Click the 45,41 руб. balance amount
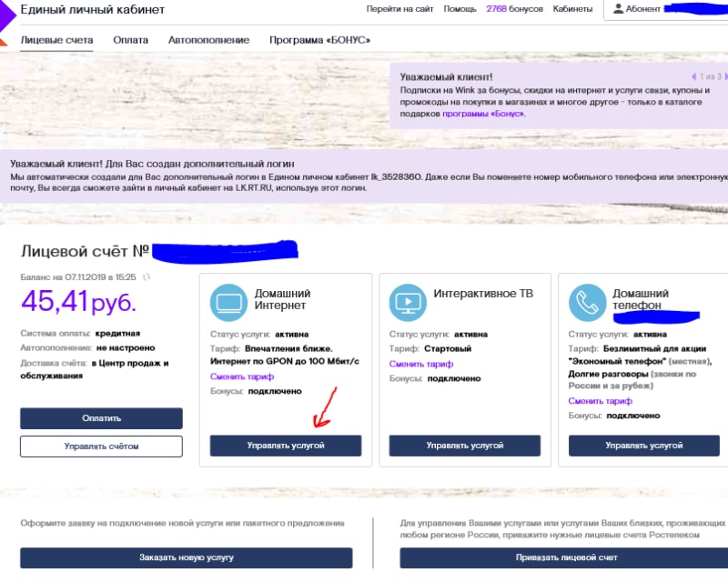728x582 pixels. coord(78,302)
